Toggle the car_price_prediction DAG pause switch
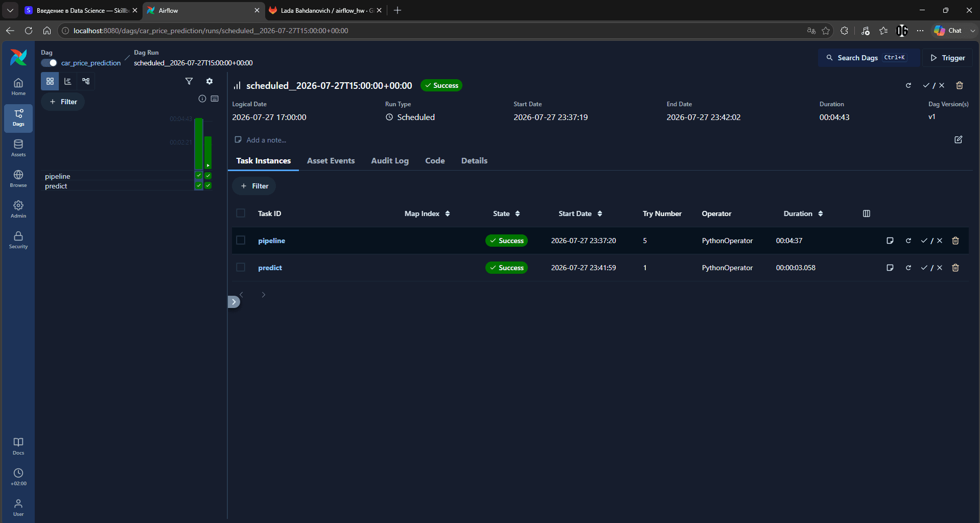The height and width of the screenshot is (523, 980). click(49, 63)
